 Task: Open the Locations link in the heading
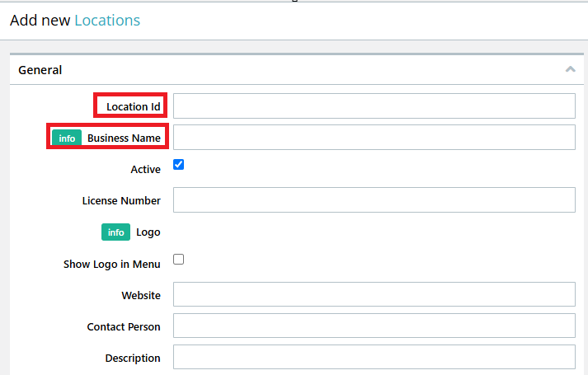point(107,21)
